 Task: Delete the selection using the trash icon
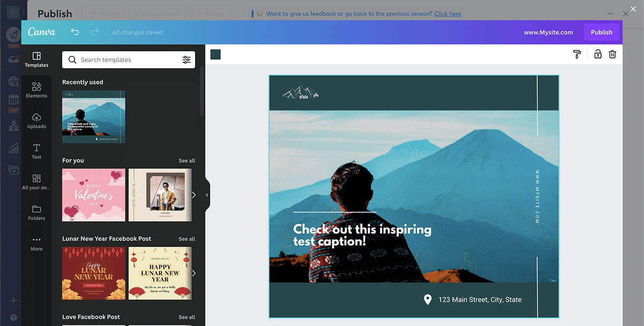[x=612, y=54]
